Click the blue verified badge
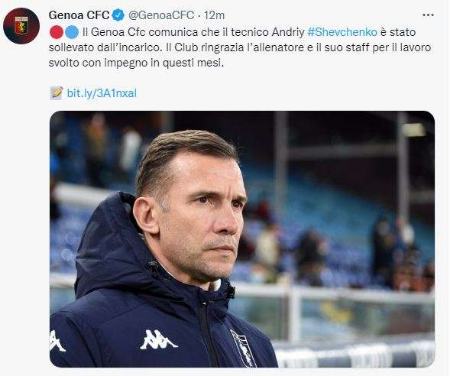 coord(118,15)
